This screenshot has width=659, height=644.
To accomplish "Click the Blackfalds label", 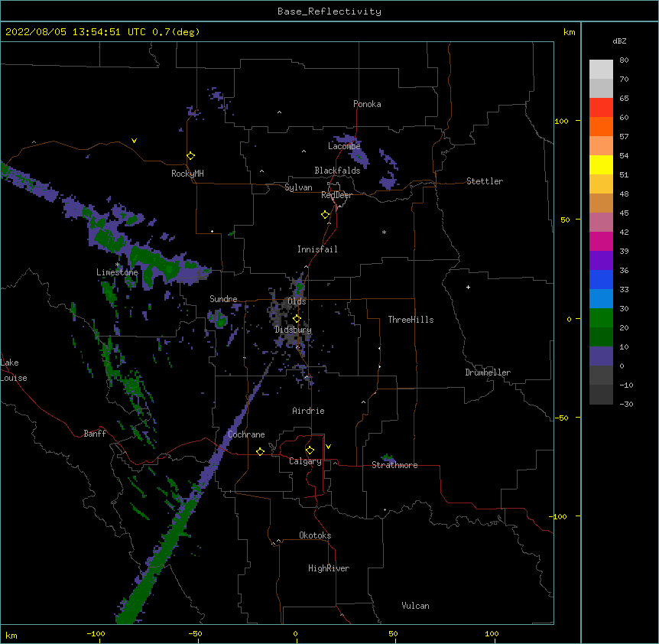I will tap(337, 171).
